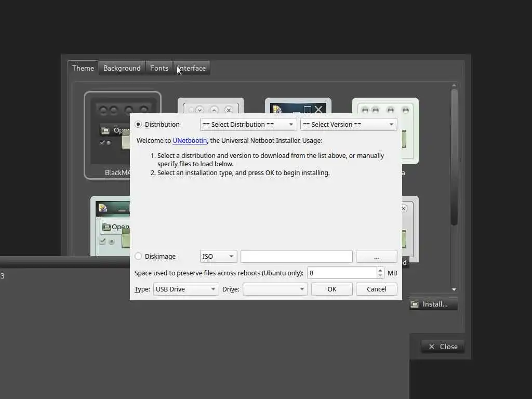Open the Select Distribution dropdown
This screenshot has width=532, height=399.
click(x=248, y=125)
